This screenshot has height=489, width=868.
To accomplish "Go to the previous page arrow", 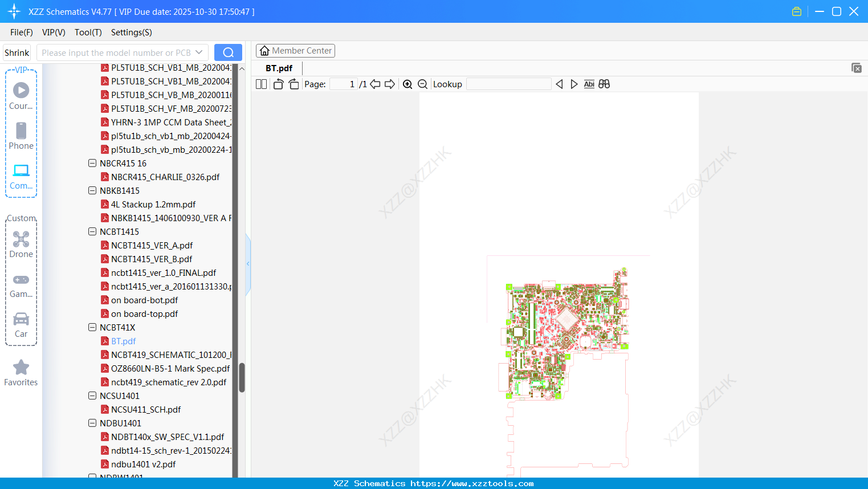I will [375, 84].
